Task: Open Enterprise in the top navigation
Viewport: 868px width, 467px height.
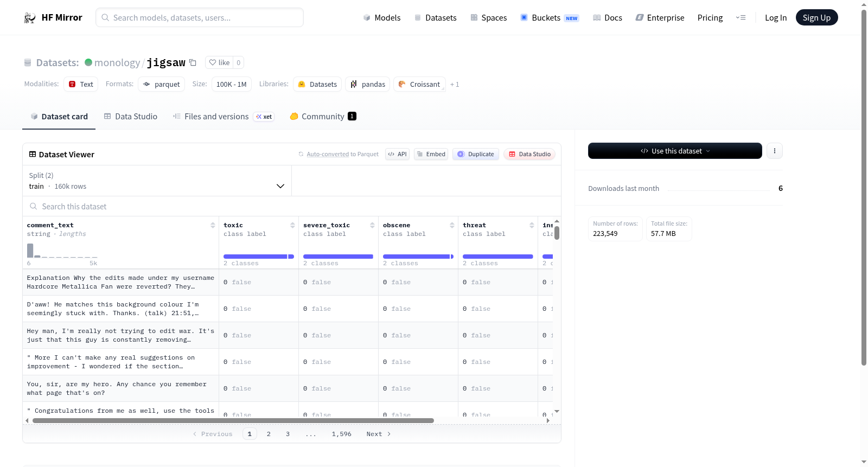Action: pos(660,18)
